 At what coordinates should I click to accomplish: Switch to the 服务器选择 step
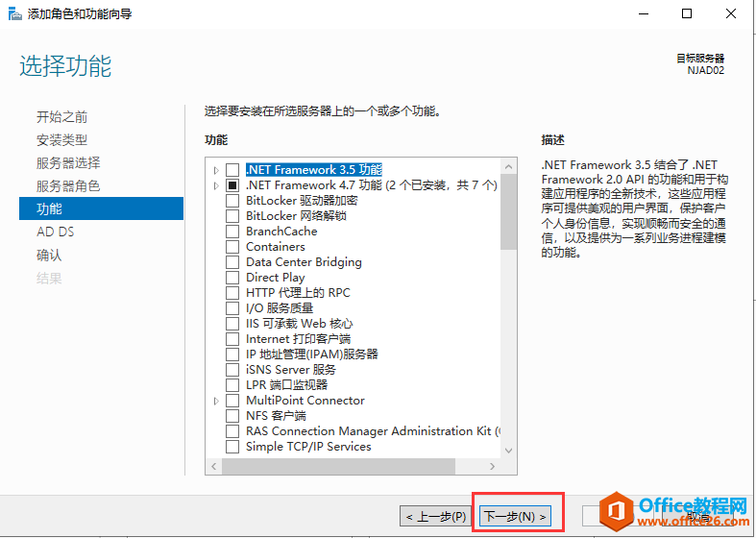(x=68, y=163)
